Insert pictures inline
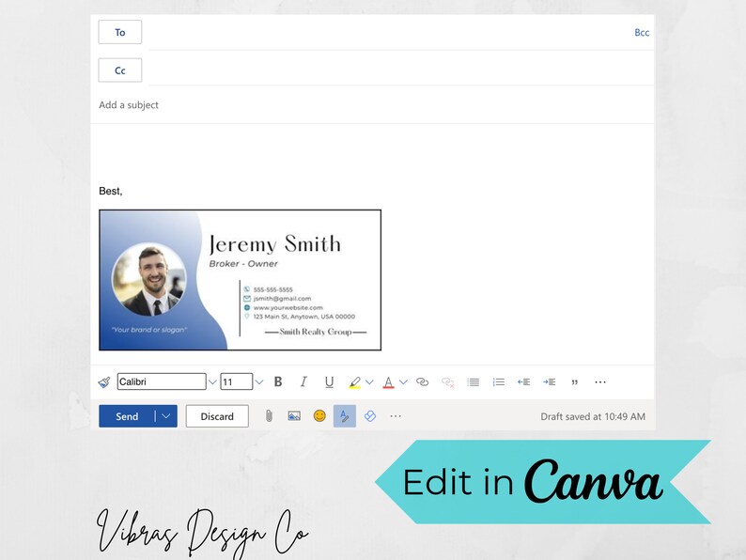 (294, 416)
